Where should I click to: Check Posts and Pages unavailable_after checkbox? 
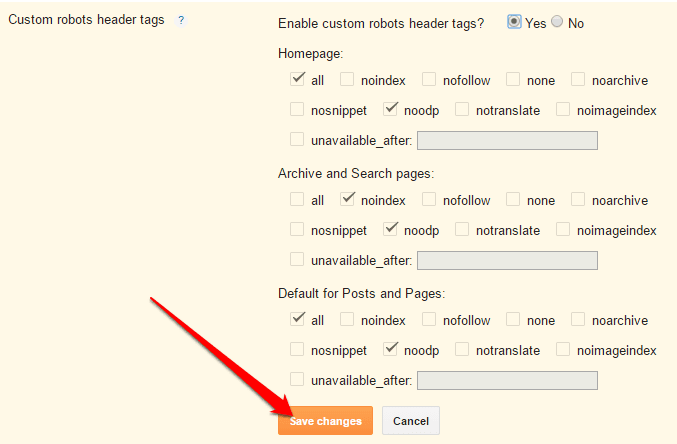297,379
